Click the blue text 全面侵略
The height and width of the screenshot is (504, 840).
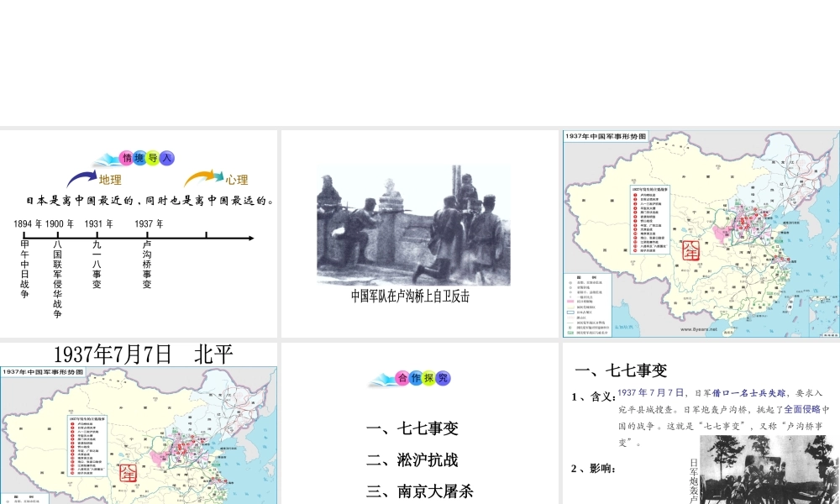click(x=802, y=409)
